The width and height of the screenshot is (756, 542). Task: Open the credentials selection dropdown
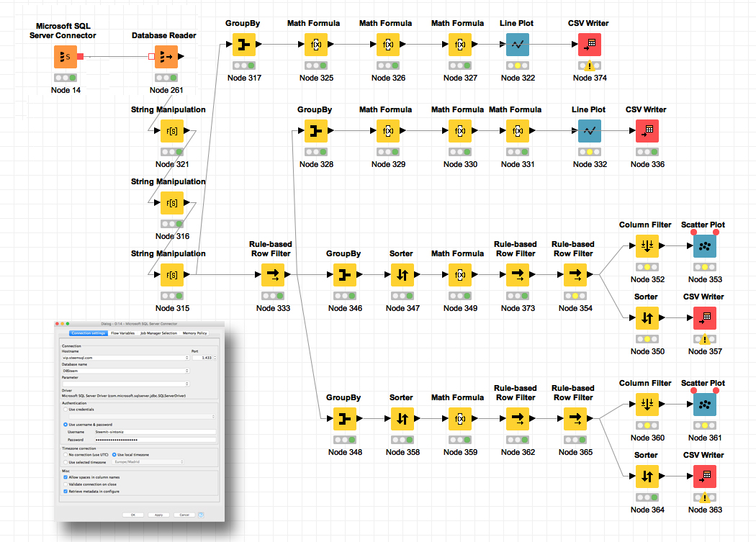[142, 417]
